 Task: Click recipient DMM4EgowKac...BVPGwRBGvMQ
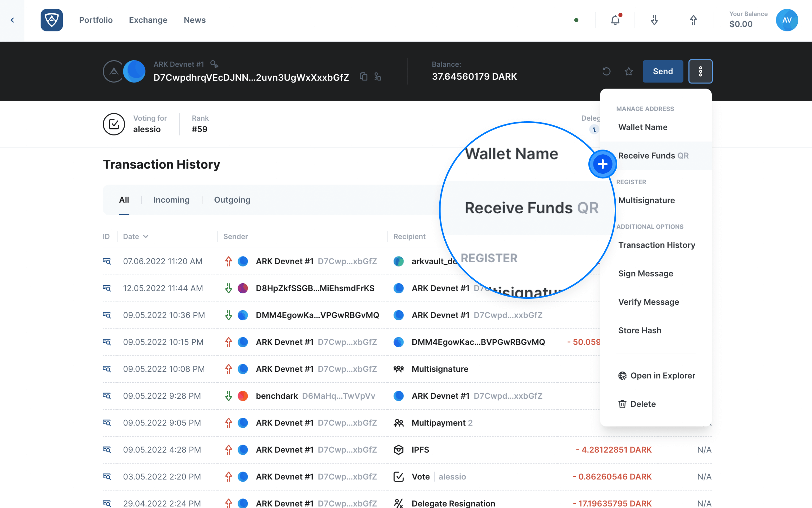click(x=478, y=342)
